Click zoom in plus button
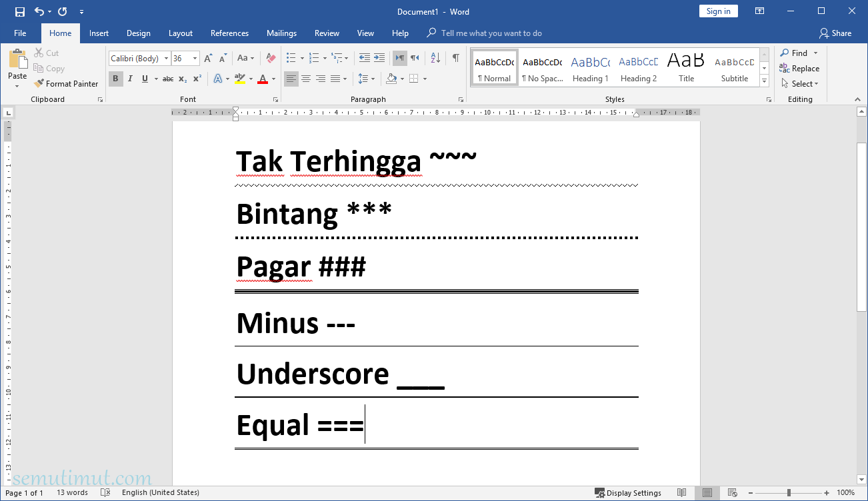The width and height of the screenshot is (868, 501). coord(827,493)
